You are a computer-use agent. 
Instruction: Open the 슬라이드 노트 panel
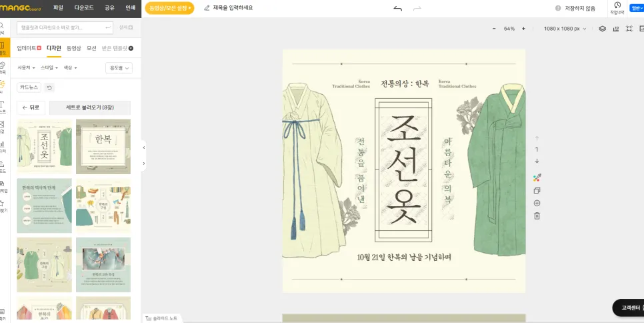[x=161, y=318]
